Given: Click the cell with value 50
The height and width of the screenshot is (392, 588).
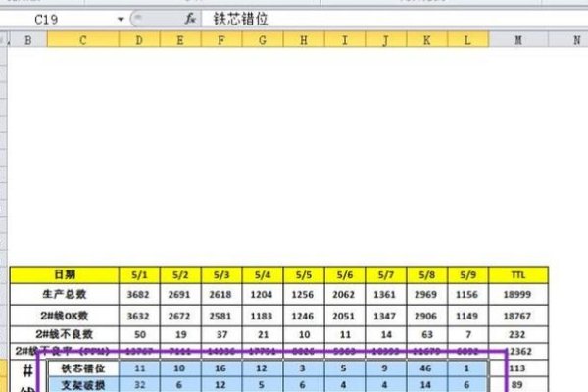Looking at the screenshot, I should [x=139, y=334].
